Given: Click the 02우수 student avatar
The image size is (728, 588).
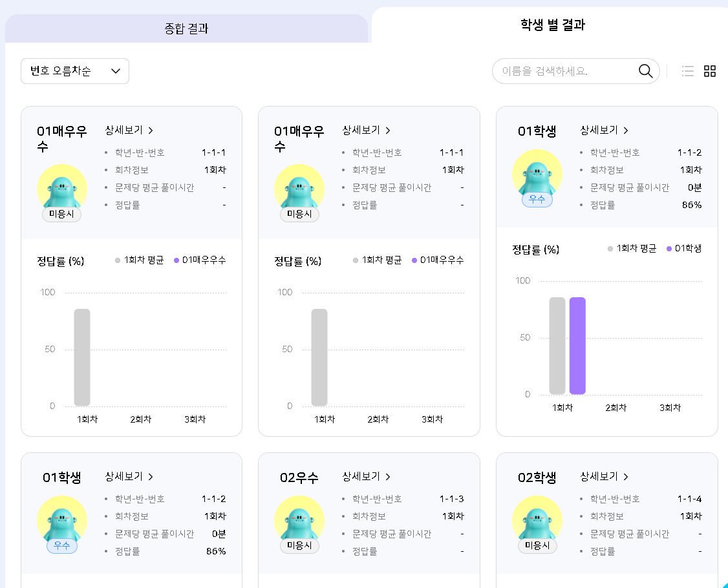Looking at the screenshot, I should (x=299, y=519).
